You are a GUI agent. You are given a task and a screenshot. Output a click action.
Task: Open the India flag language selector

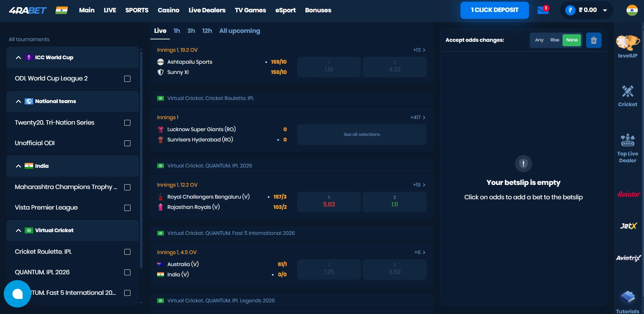[x=62, y=10]
